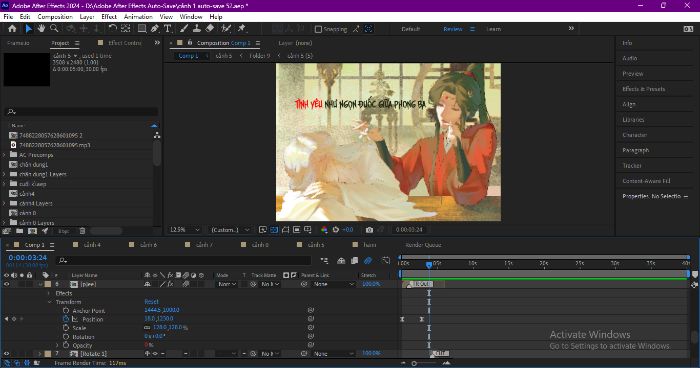Toggle the Opacity stopwatch
This screenshot has height=368, width=700.
66,345
